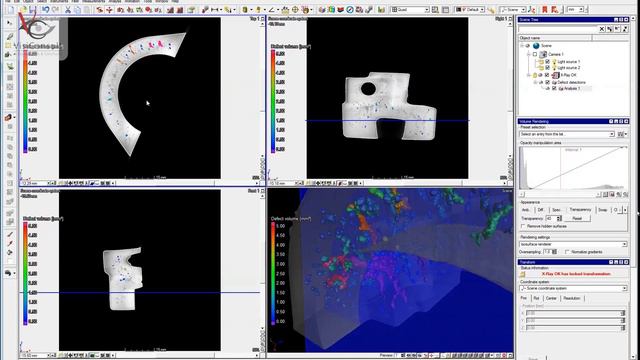Toggle the Light source 1 checkbox
Viewport: 640px width, 360px height.
click(x=547, y=62)
